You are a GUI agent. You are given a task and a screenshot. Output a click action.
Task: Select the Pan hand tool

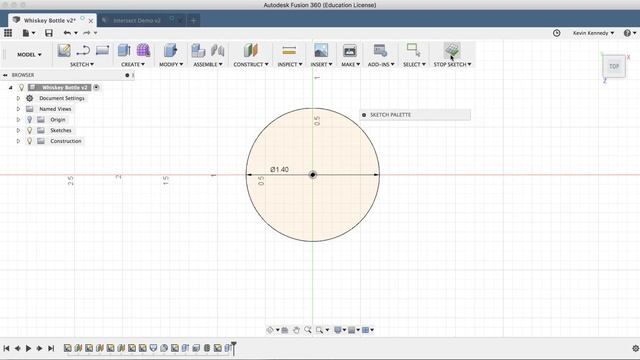[x=296, y=330]
